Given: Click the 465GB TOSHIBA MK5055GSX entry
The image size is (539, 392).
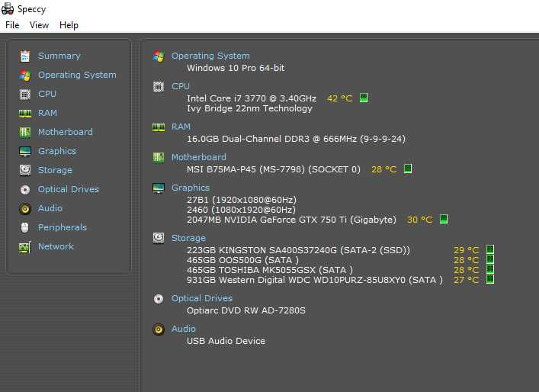Looking at the screenshot, I should tap(270, 270).
